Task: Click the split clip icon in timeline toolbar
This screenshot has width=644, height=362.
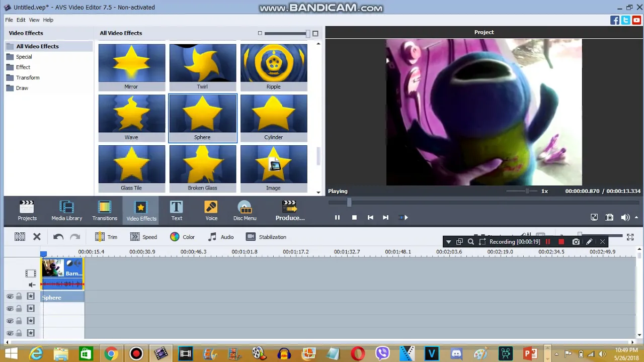Action: click(x=20, y=237)
